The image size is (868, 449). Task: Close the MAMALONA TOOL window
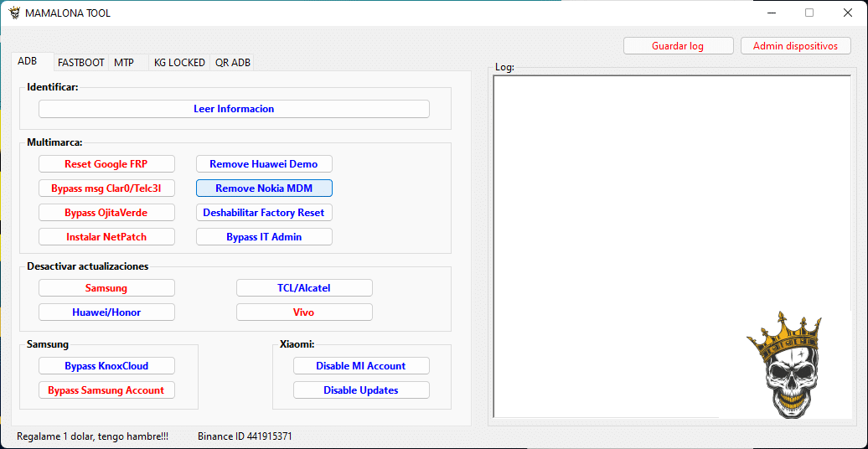pyautogui.click(x=848, y=13)
